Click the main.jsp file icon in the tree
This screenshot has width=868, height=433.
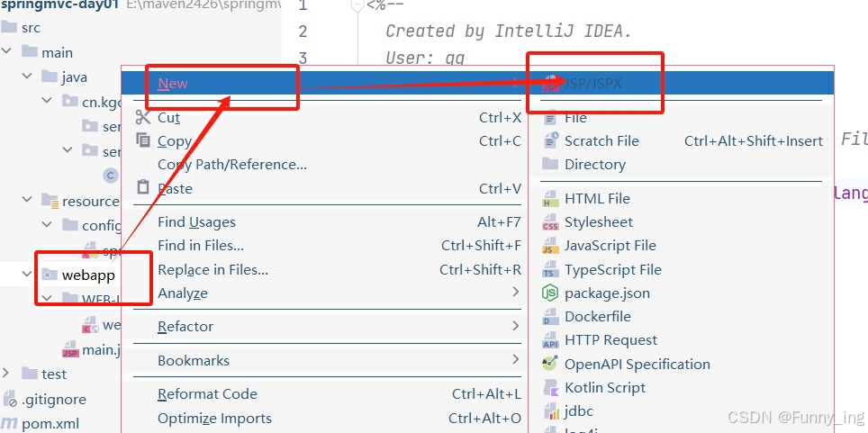pyautogui.click(x=70, y=349)
